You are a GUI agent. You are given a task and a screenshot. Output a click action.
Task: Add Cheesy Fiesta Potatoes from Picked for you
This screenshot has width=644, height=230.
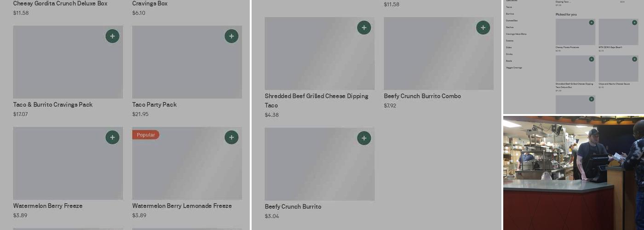click(592, 23)
